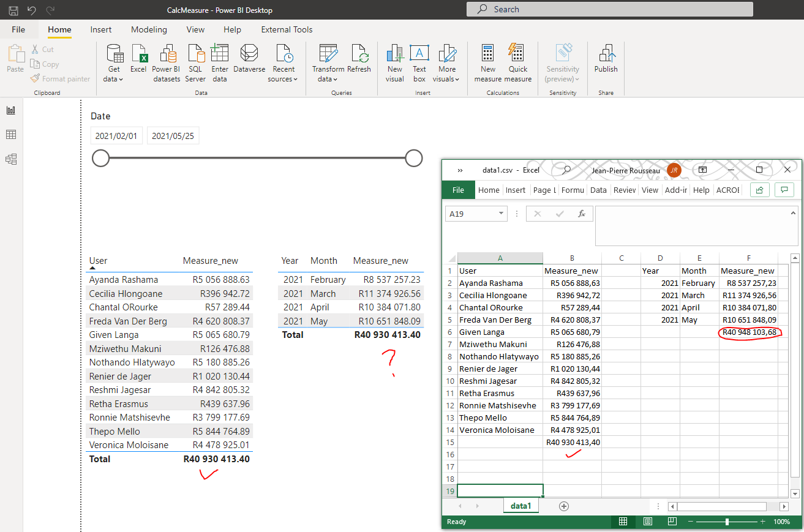Open the External Tools tab
This screenshot has height=532, width=804.
(287, 29)
